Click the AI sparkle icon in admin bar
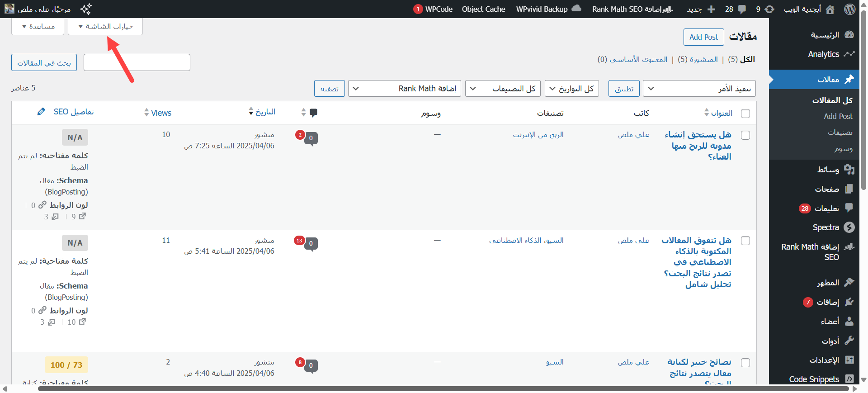Image resolution: width=868 pixels, height=393 pixels. 85,9
